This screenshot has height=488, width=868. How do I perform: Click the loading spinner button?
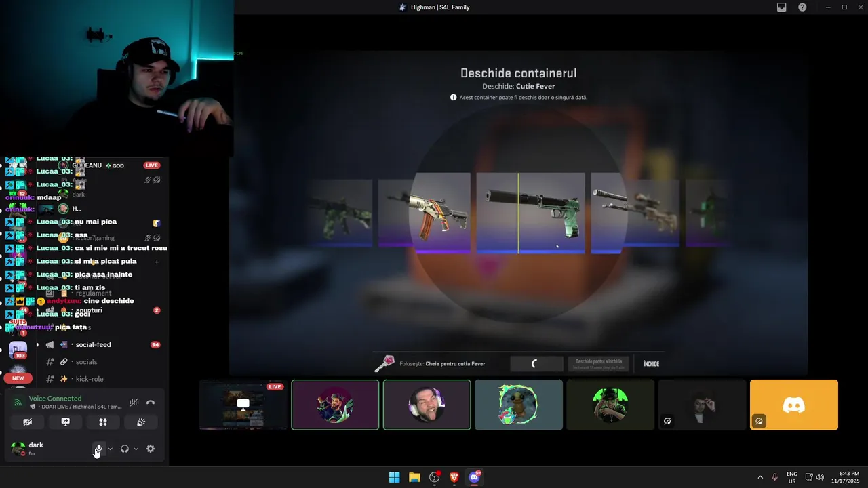(x=537, y=364)
